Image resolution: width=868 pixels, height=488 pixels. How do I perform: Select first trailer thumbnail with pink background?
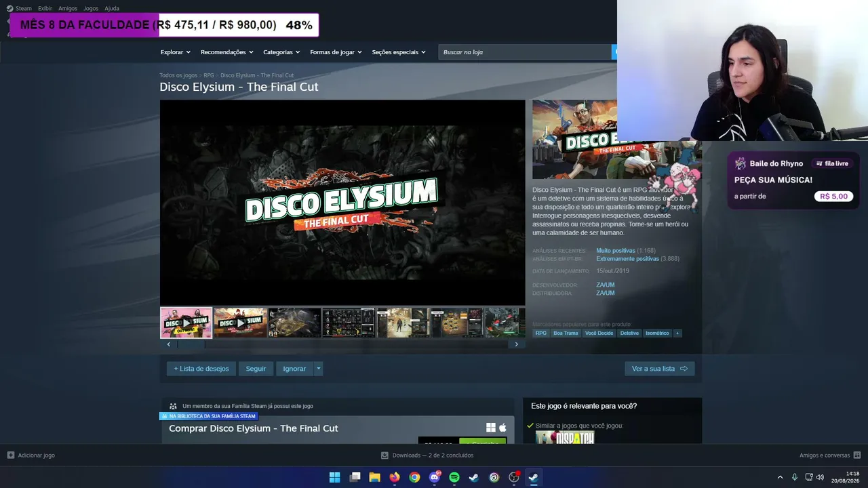pyautogui.click(x=186, y=323)
